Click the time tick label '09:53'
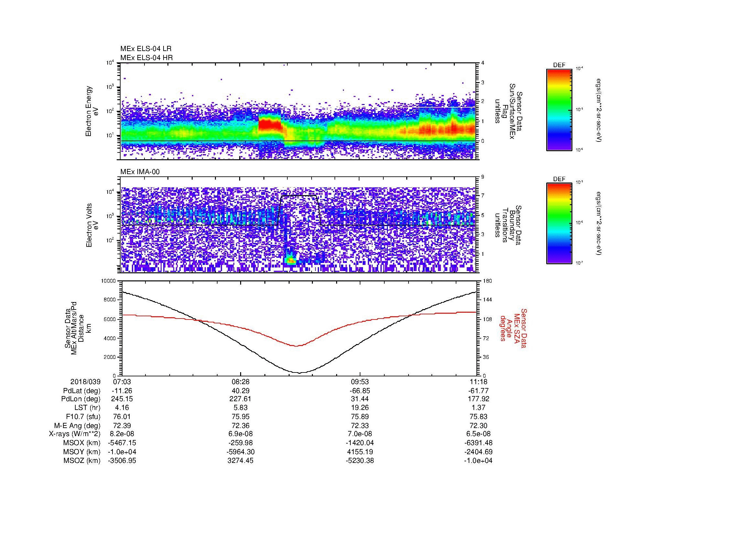 pos(360,382)
